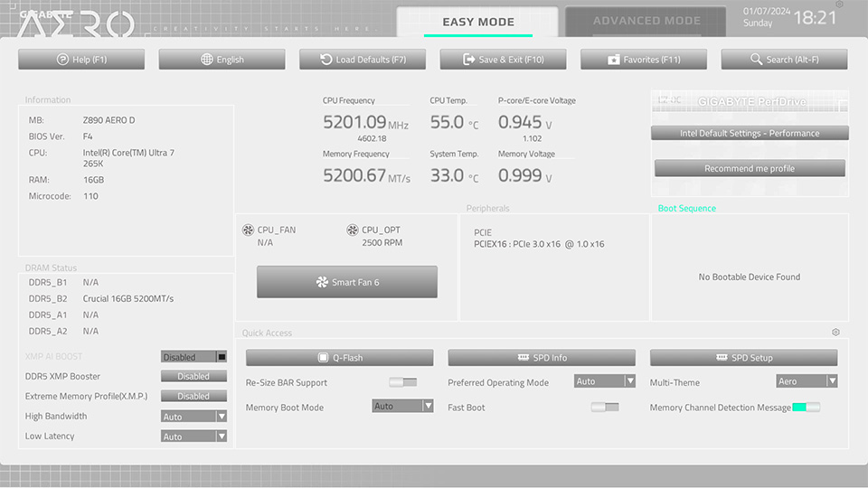
Task: Click the BIOS Ver. F4 entry
Action: click(x=61, y=136)
